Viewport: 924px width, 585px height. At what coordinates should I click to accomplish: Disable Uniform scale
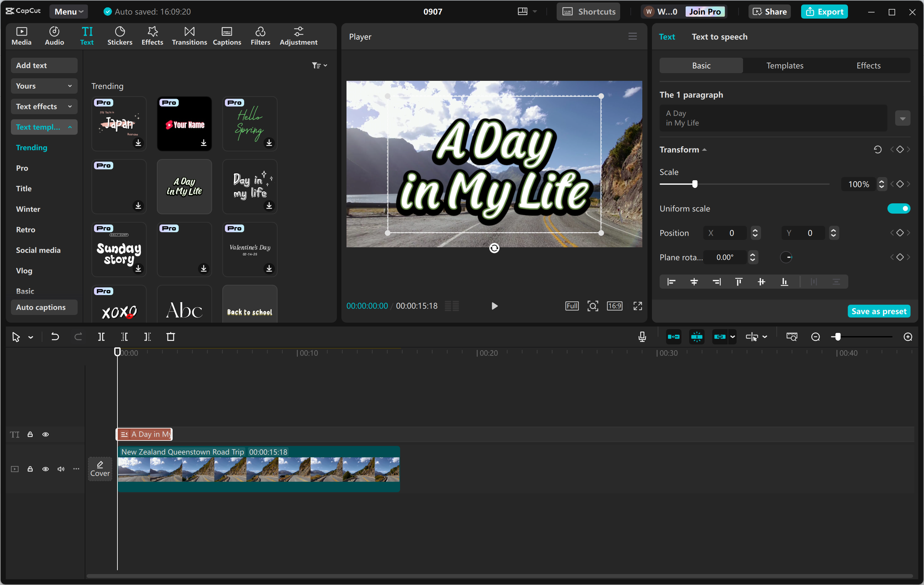pyautogui.click(x=899, y=208)
